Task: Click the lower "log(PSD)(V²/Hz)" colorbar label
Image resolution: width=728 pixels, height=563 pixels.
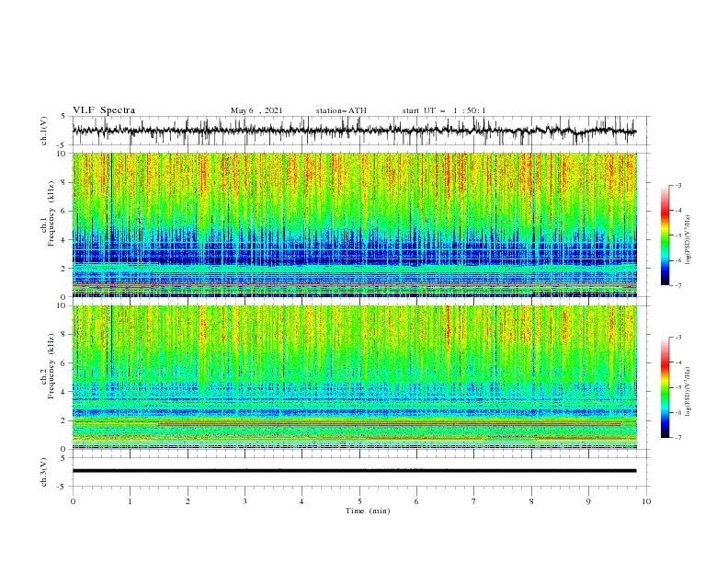Action: click(688, 391)
